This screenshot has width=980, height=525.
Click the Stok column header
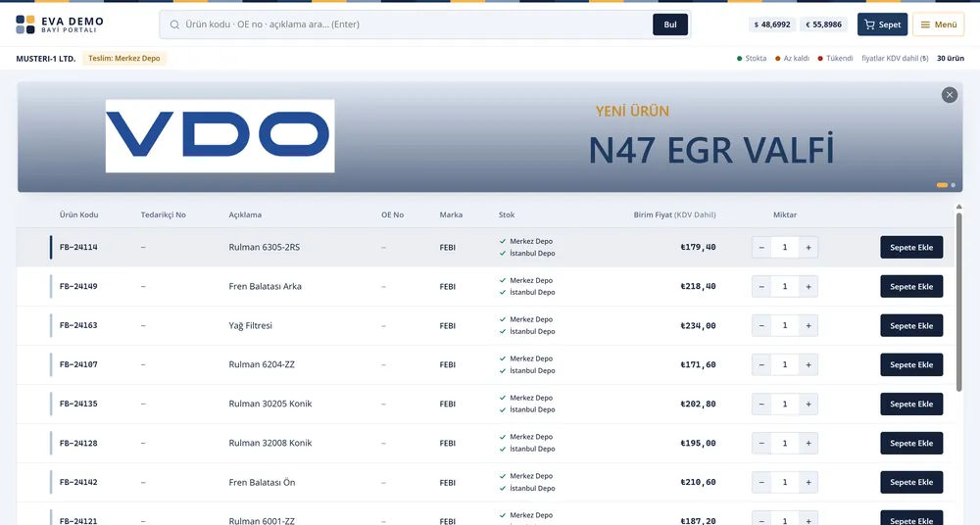point(507,215)
